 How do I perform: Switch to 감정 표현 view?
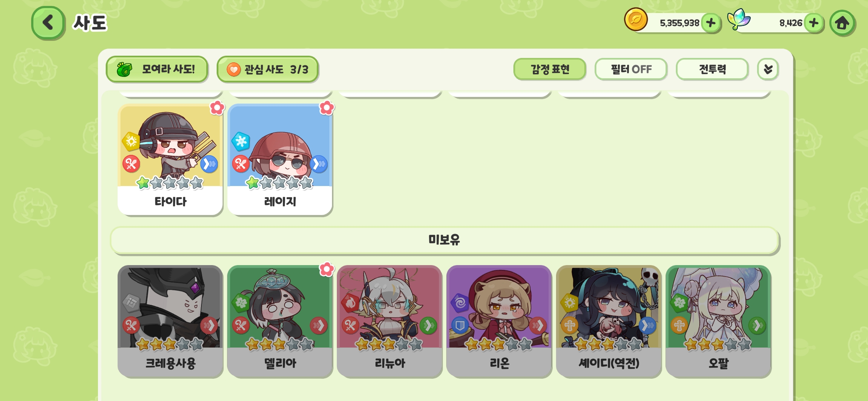click(550, 69)
